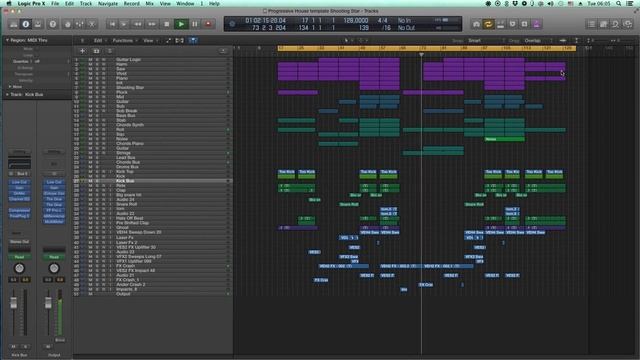Start recording with the red Record button
The image size is (640, 360).
tap(208, 24)
